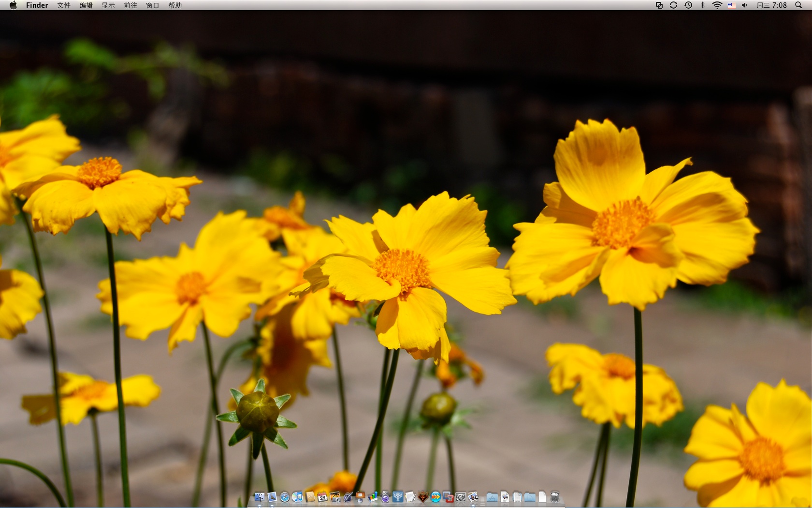Launch Keynote podium icon in Dock

[360, 497]
